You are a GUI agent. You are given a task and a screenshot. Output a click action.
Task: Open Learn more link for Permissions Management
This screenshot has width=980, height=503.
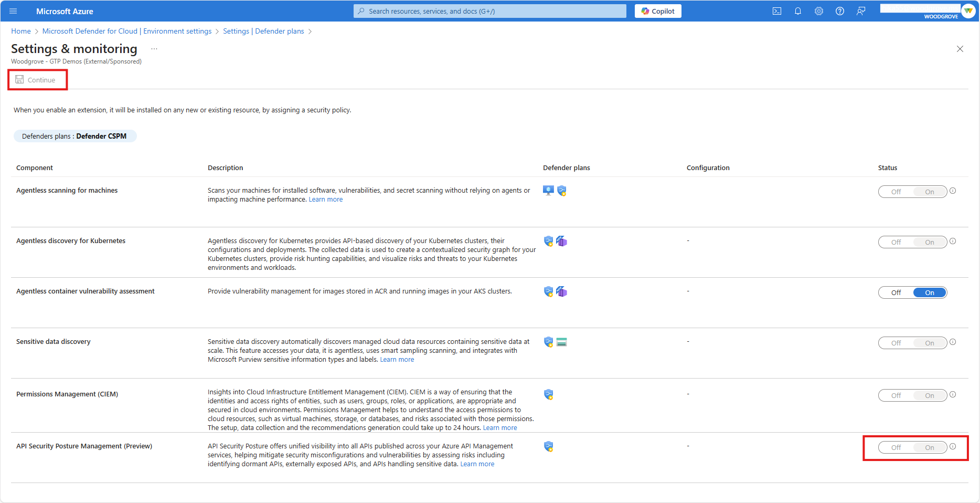point(500,428)
